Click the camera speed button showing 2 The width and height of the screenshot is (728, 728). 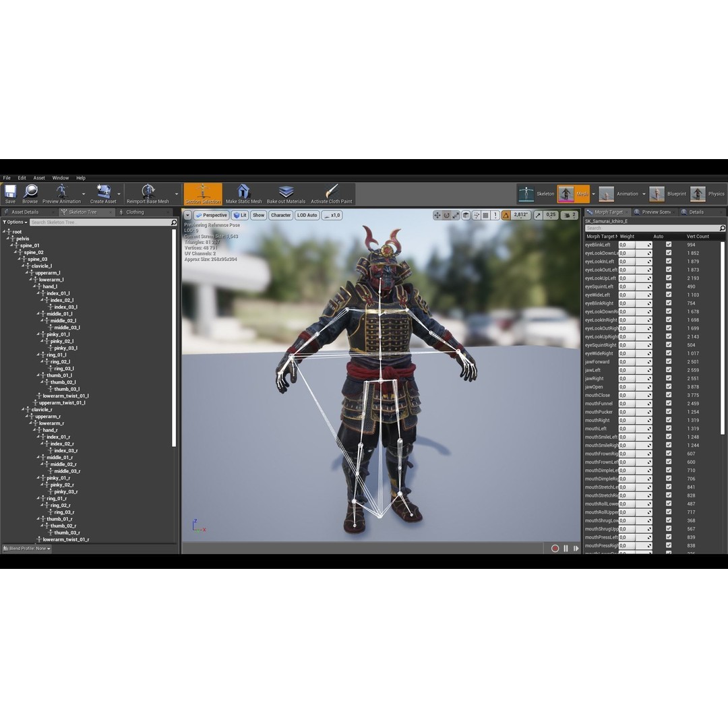coord(570,215)
